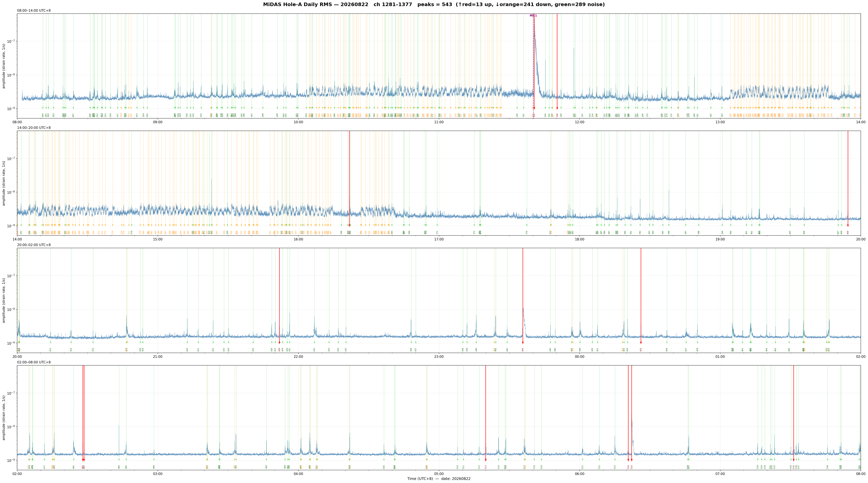Click the '14:00–20:00 UTC+8' panel title
The height and width of the screenshot is (483, 868).
coord(34,128)
